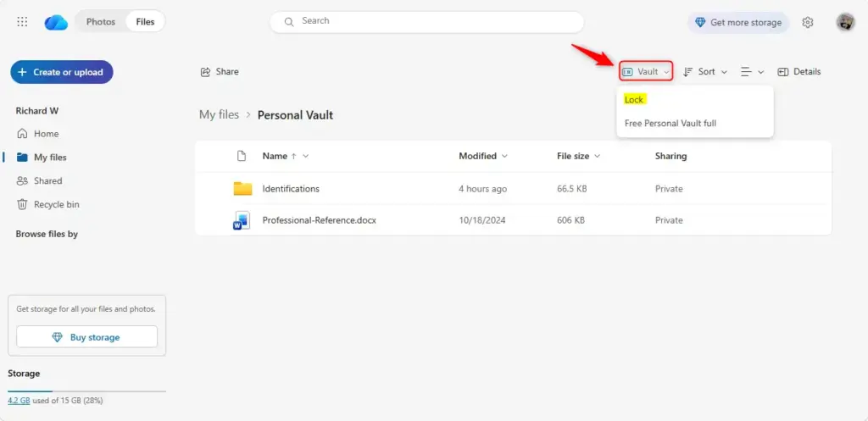Click the 606 KB file size cell
This screenshot has width=868, height=421.
570,220
